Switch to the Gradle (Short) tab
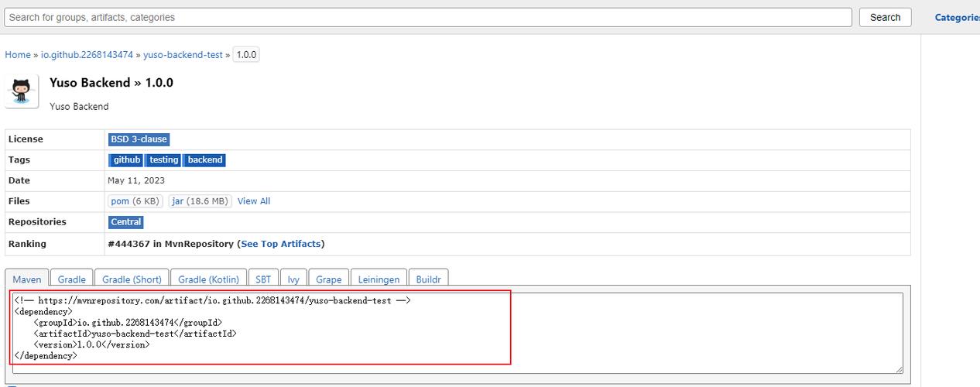 (132, 279)
